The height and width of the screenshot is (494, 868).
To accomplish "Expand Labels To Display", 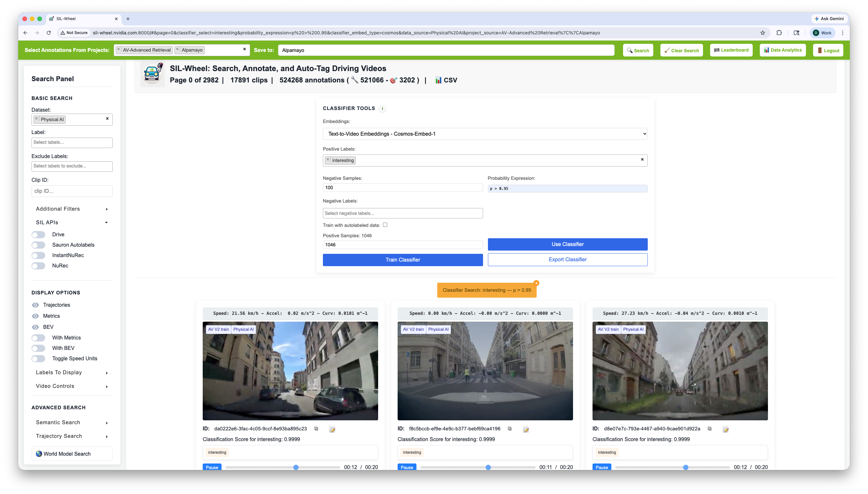I will [71, 373].
